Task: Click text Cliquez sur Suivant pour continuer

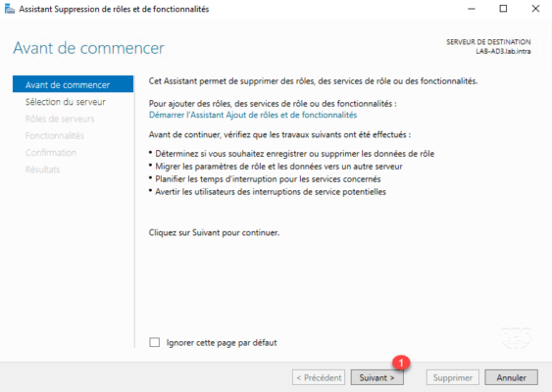Action: (x=214, y=232)
